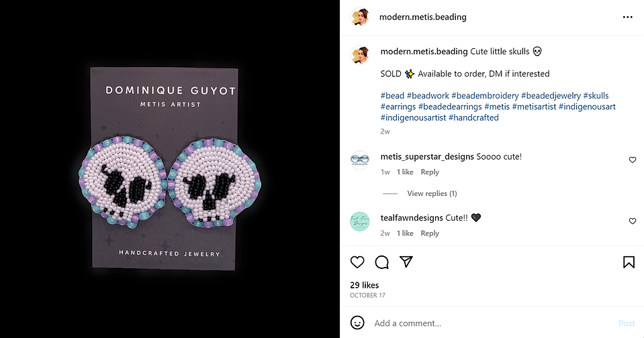Open tealfawndesigns profile avatar

[360, 221]
